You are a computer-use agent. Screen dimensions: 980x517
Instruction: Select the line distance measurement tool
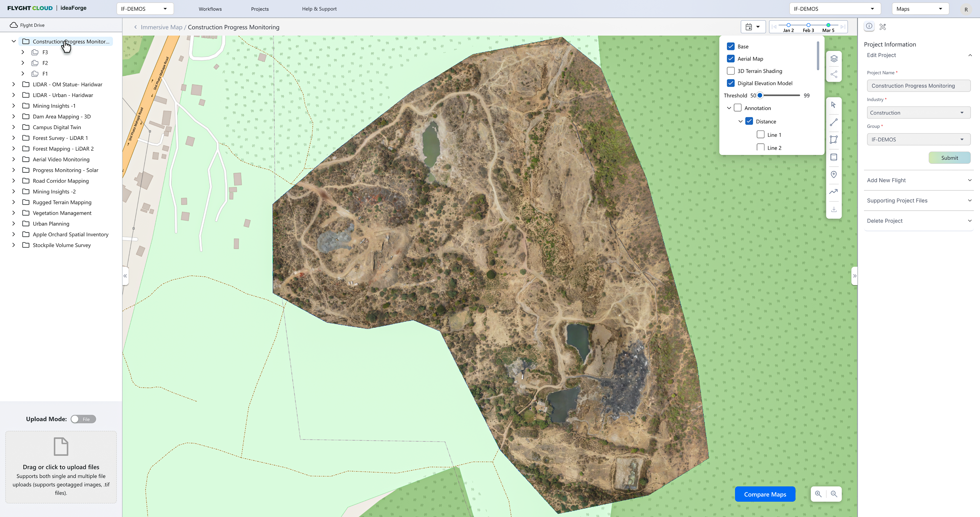pos(834,122)
